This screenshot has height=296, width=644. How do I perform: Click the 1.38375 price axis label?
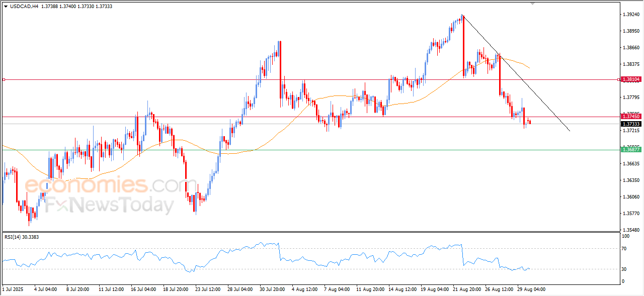[x=631, y=64]
